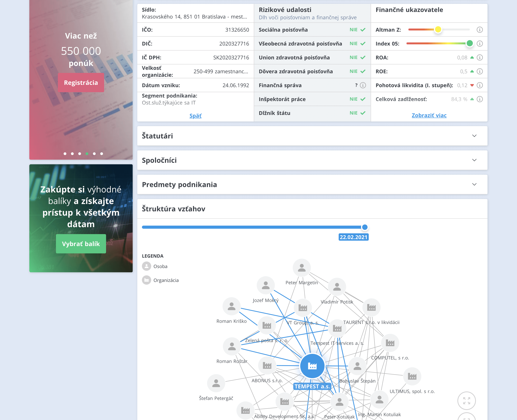Go to second banner carousel dot

pos(72,154)
